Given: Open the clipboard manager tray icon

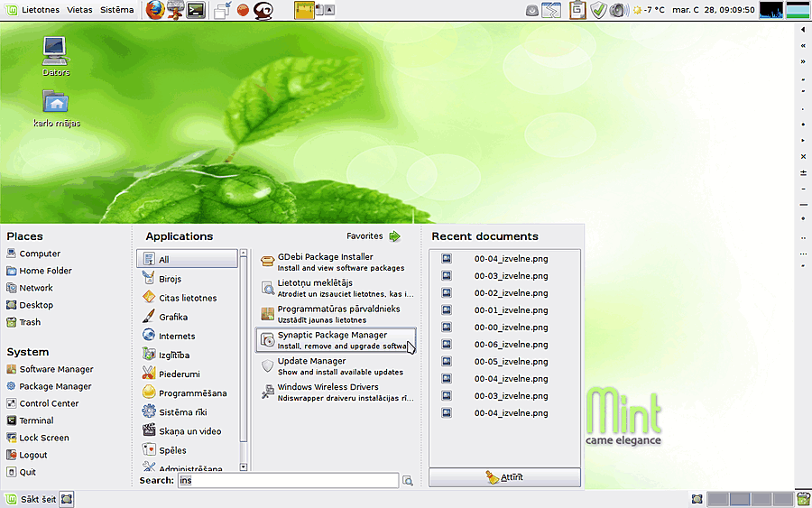Looking at the screenshot, I should point(577,10).
